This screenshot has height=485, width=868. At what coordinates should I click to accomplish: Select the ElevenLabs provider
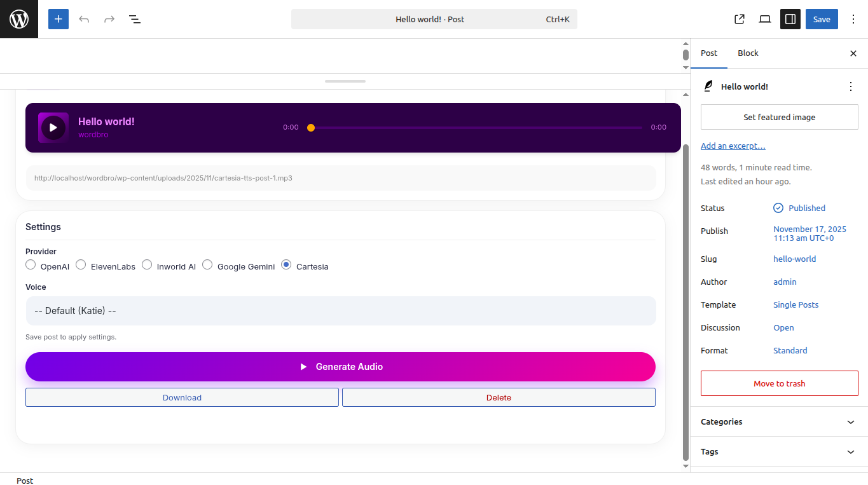81,264
